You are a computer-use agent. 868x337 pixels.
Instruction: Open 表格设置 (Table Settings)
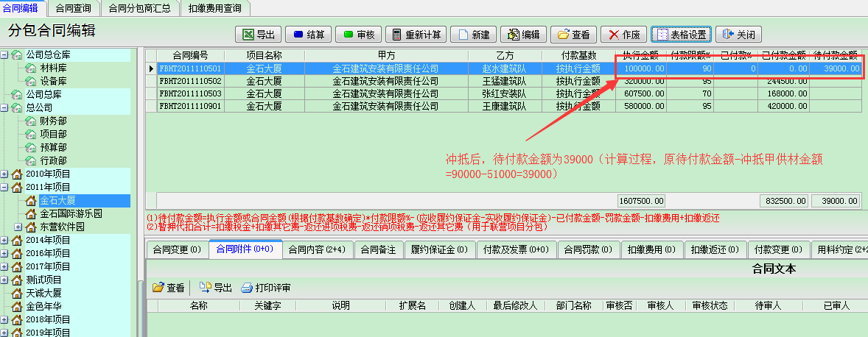click(x=681, y=35)
